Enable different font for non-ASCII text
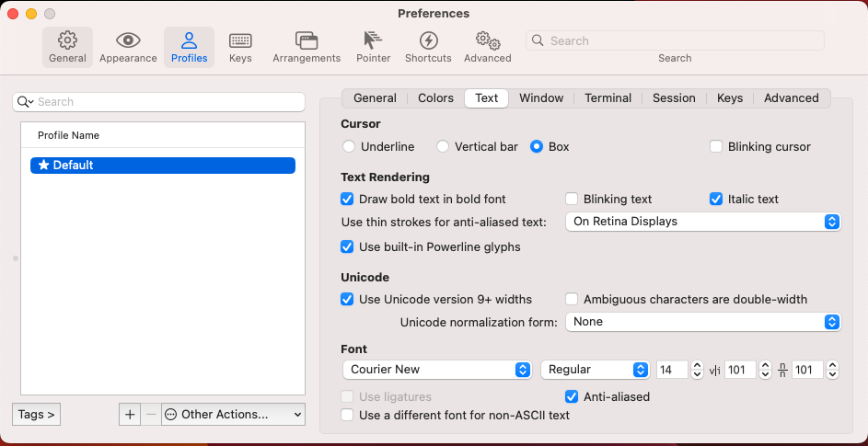This screenshot has width=868, height=446. (x=347, y=415)
